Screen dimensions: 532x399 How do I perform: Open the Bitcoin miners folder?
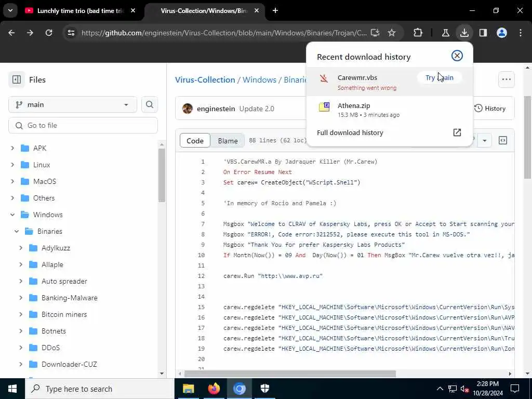pos(64,314)
